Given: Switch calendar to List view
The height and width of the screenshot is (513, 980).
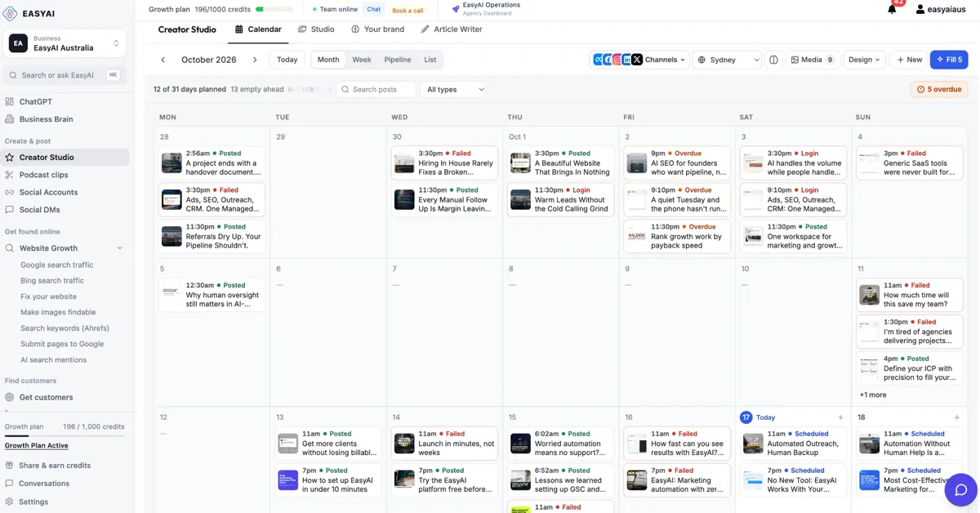Looking at the screenshot, I should click(430, 60).
